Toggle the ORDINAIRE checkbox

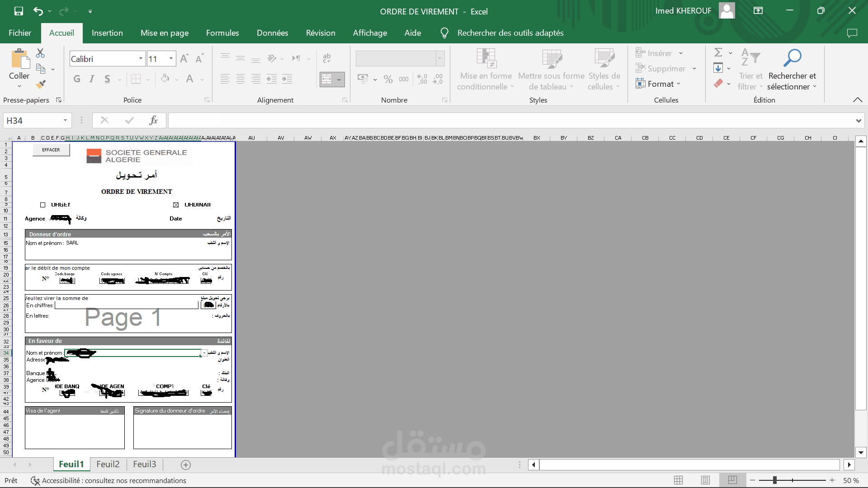pyautogui.click(x=176, y=205)
